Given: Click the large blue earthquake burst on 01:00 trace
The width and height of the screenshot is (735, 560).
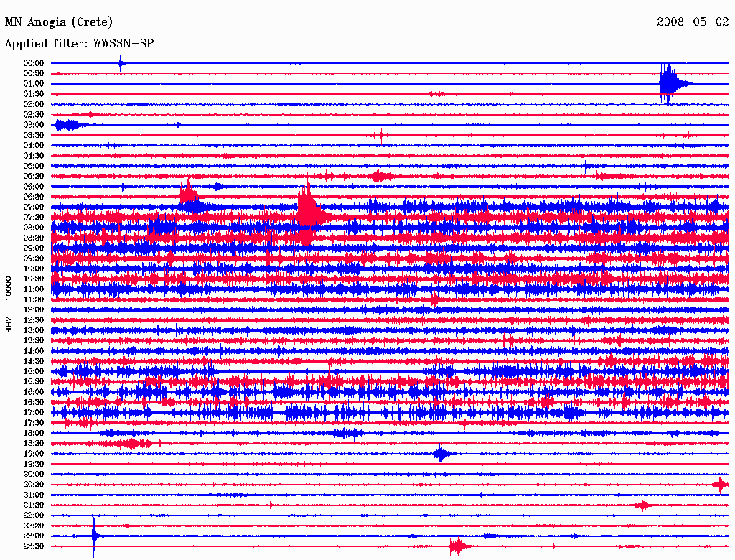Looking at the screenshot, I should (x=670, y=83).
